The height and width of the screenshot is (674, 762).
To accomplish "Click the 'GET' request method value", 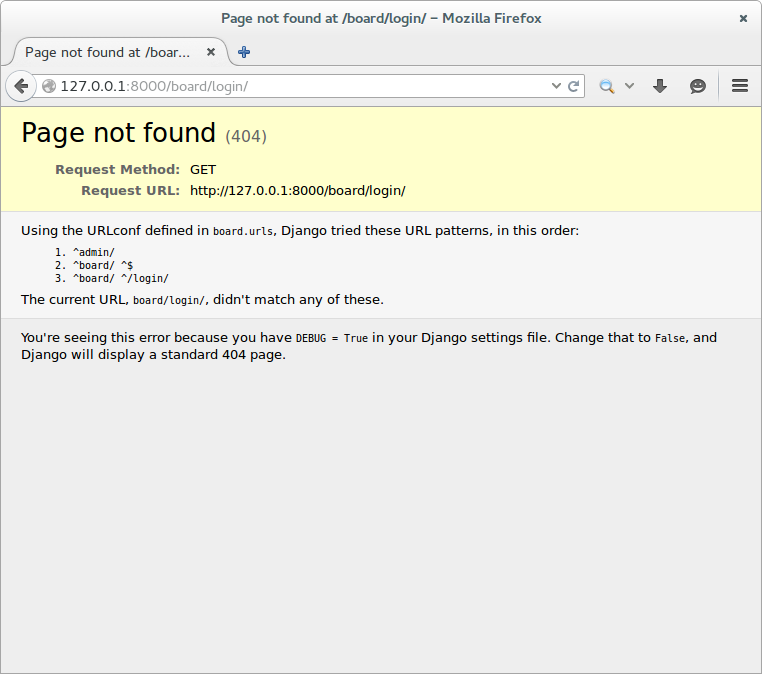I will click(203, 170).
